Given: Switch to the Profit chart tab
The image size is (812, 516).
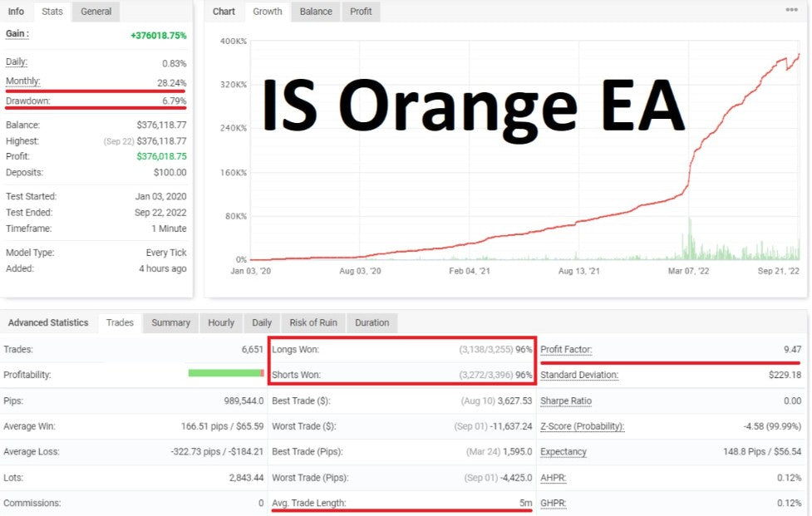Looking at the screenshot, I should click(x=361, y=12).
